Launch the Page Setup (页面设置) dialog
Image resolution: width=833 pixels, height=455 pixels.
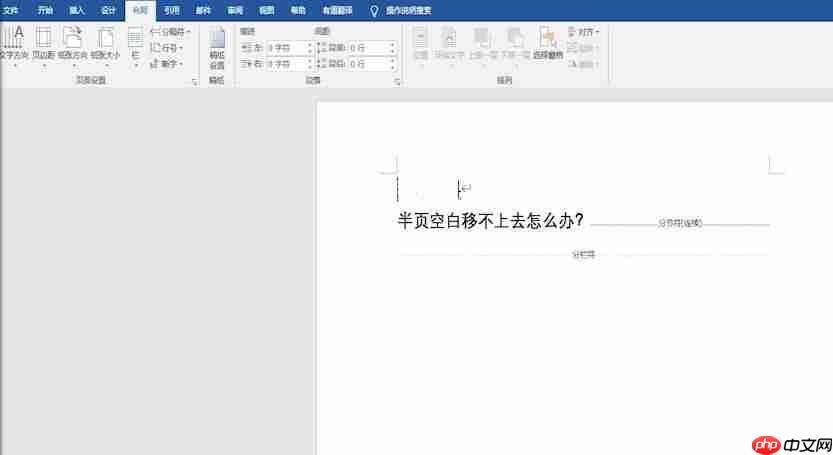tap(195, 82)
